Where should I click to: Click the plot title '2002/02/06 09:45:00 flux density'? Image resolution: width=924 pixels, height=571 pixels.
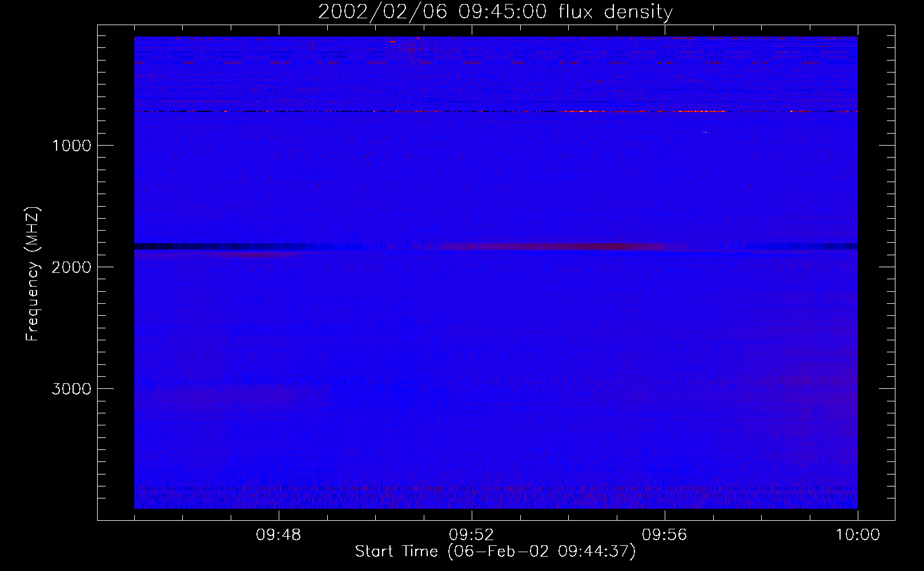point(495,12)
